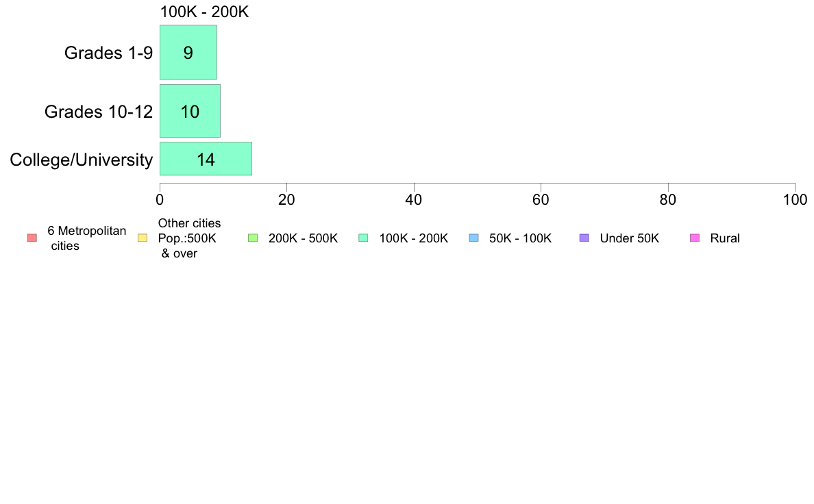Click the pink Rural legend swatch
The width and height of the screenshot is (814, 504).
pyautogui.click(x=695, y=238)
